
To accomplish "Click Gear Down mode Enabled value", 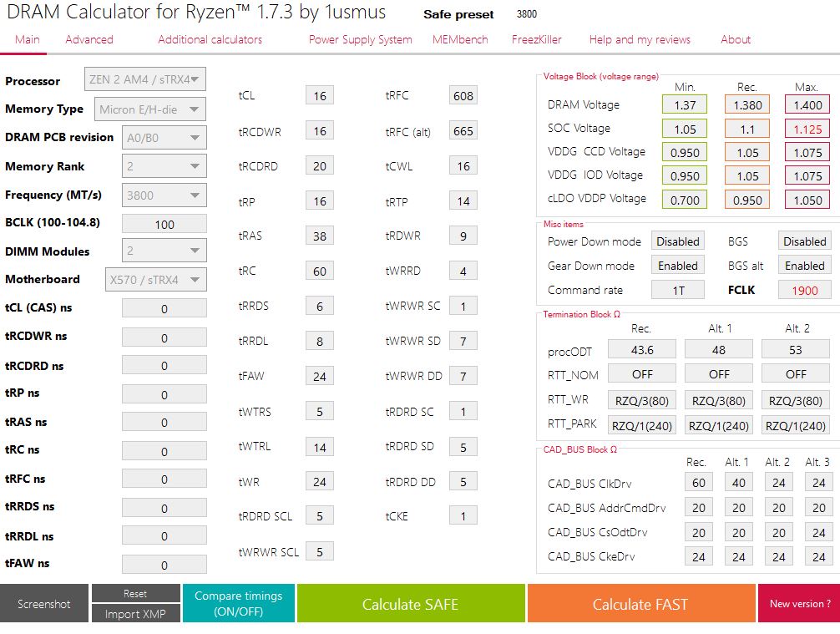I will click(x=678, y=266).
